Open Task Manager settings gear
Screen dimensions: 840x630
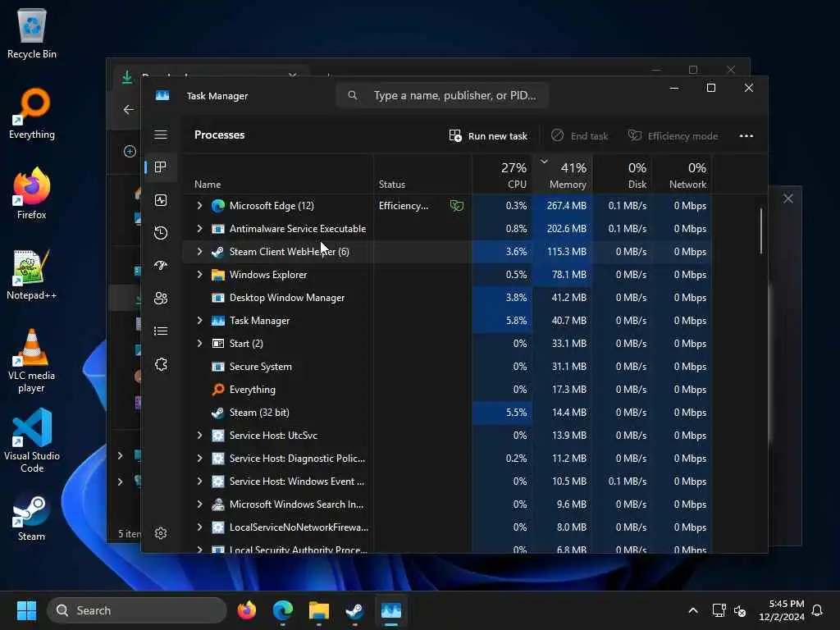point(161,533)
